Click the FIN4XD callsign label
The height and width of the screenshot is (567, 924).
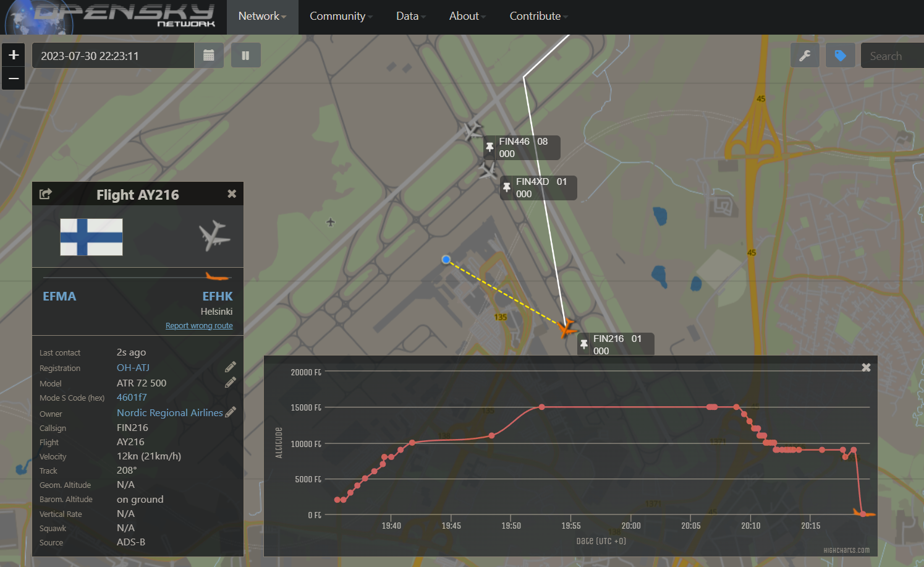click(532, 182)
